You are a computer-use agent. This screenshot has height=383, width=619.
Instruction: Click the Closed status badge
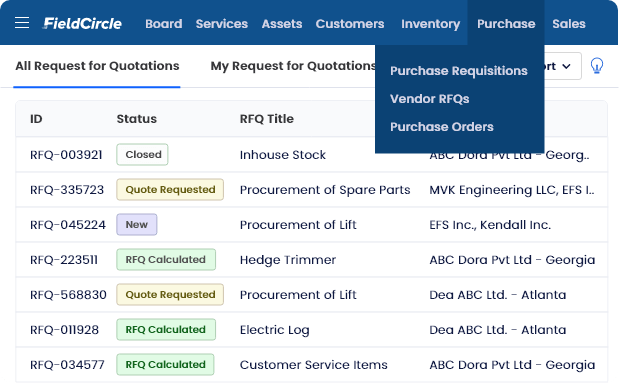click(x=142, y=154)
